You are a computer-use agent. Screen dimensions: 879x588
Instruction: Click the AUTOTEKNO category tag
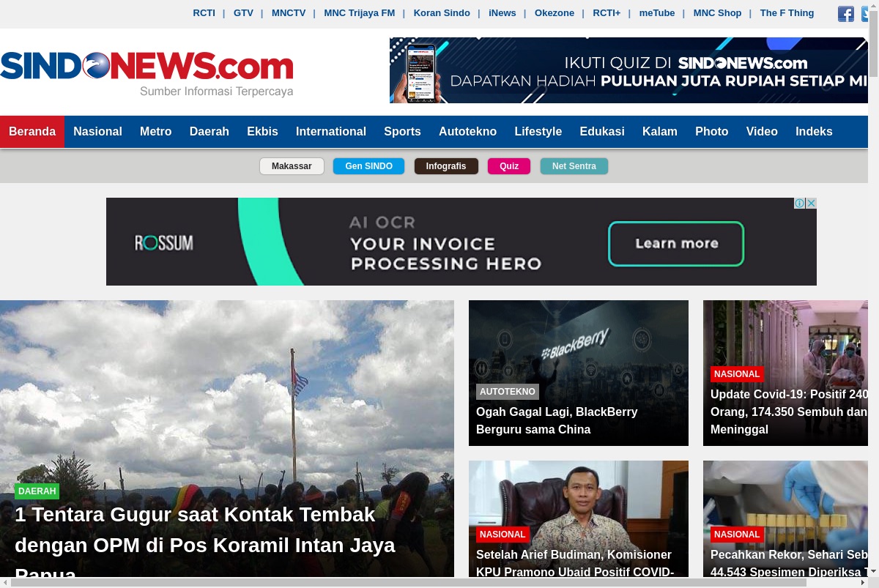(x=508, y=392)
